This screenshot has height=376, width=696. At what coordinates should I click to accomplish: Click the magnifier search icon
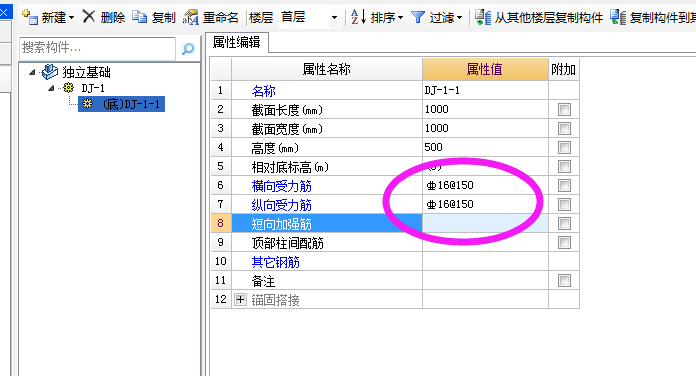(188, 48)
